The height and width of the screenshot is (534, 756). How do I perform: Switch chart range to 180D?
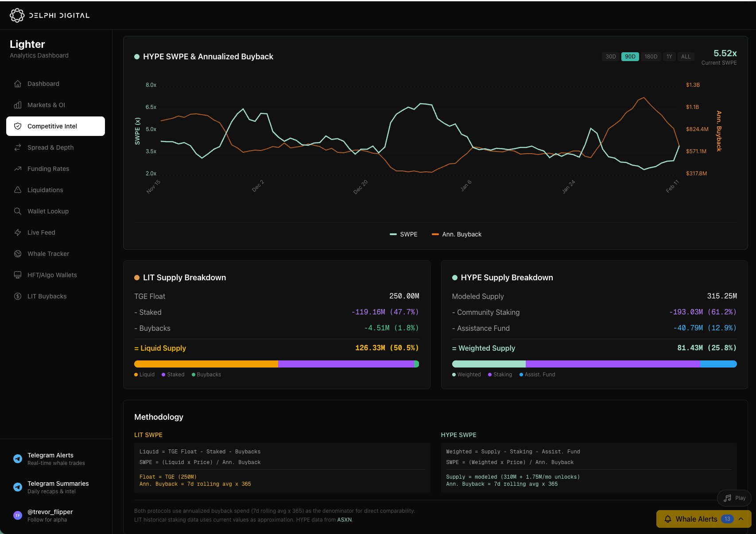coord(651,57)
